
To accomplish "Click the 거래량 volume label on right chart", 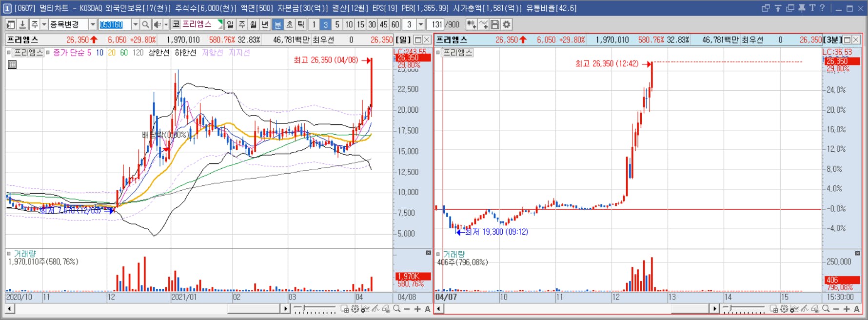I will pos(454,254).
